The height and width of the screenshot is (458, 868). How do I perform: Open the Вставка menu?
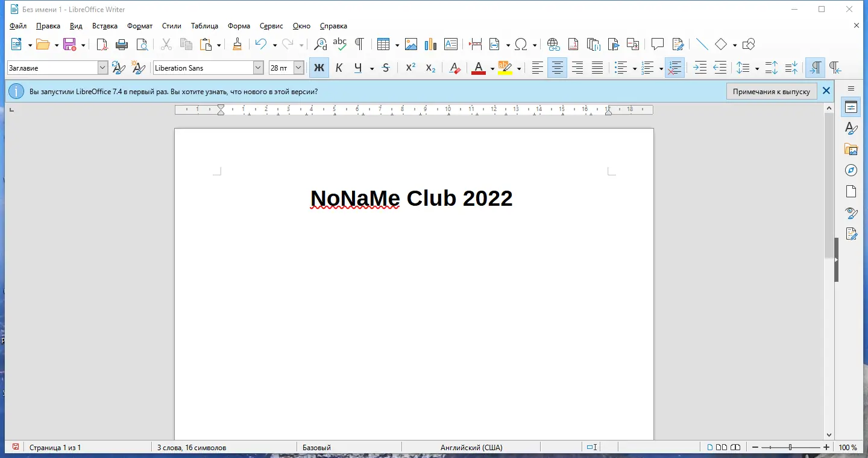pos(104,26)
